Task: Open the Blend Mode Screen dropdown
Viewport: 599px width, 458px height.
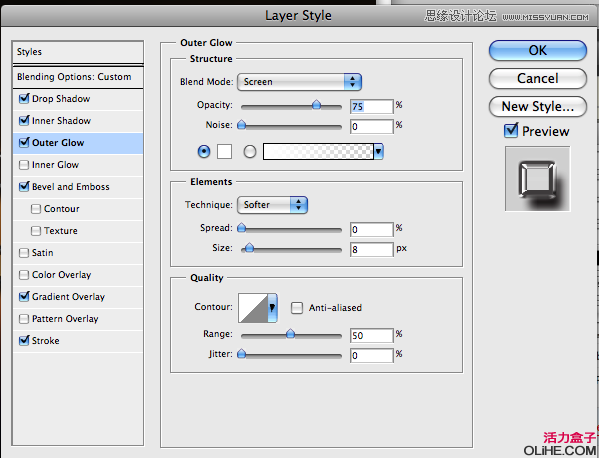Action: pos(300,82)
